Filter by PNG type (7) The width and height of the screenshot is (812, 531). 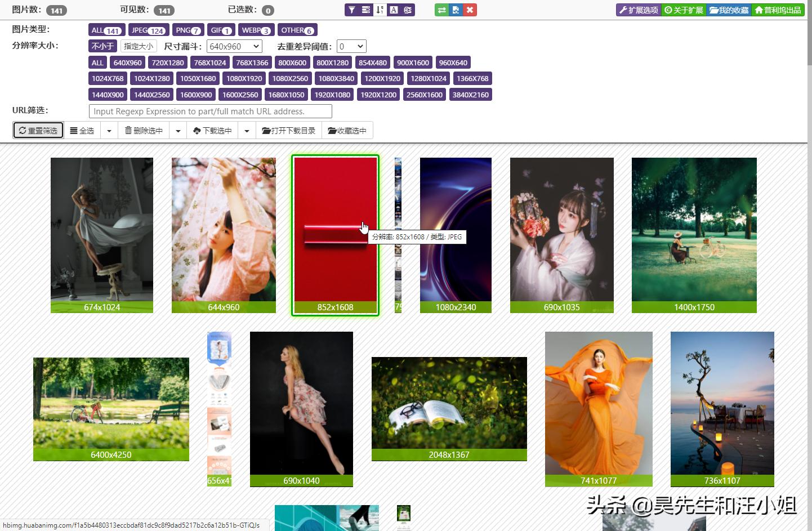[x=188, y=30]
